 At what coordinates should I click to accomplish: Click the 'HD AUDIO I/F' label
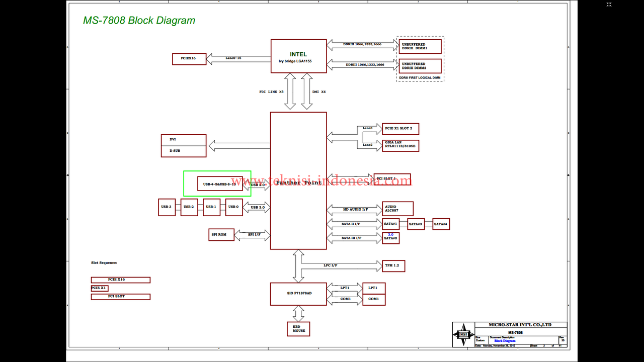355,209
